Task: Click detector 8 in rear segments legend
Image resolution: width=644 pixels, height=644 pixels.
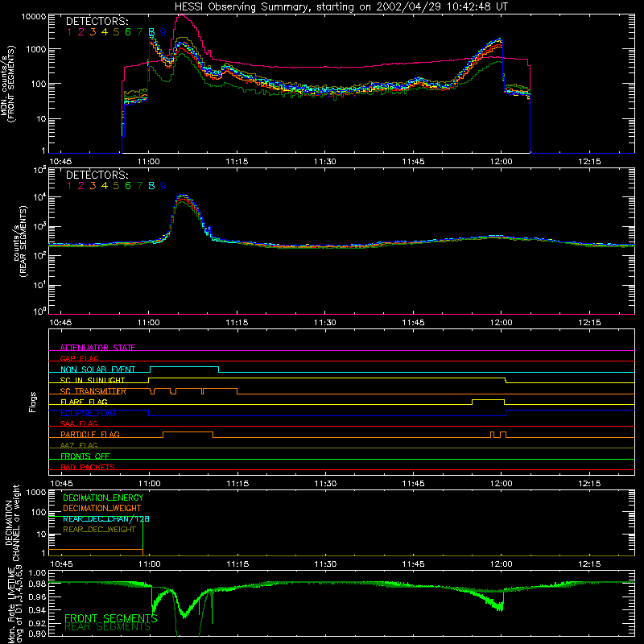Action: tap(151, 186)
